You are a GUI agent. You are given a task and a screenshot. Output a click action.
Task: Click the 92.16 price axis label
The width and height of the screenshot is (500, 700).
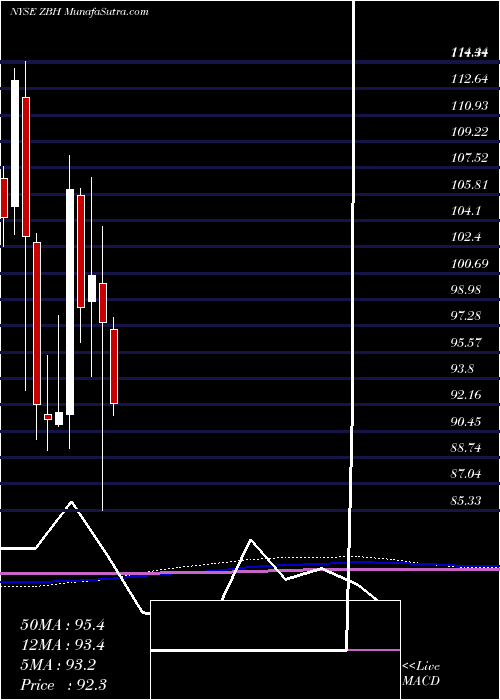pyautogui.click(x=466, y=395)
